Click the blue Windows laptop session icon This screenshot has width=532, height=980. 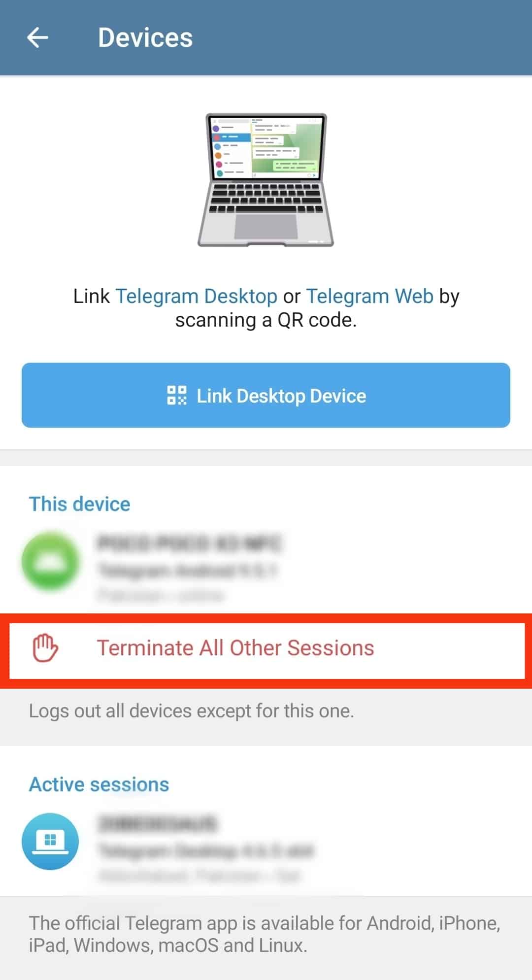(50, 841)
